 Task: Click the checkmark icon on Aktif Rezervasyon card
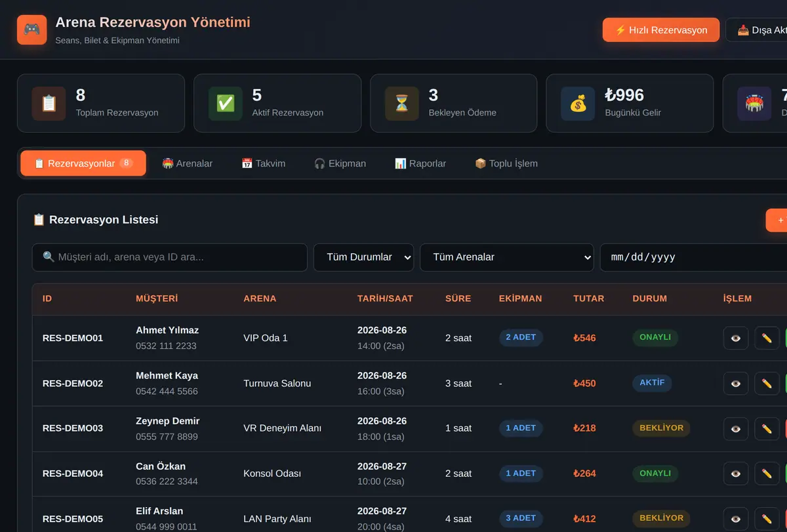pos(226,103)
